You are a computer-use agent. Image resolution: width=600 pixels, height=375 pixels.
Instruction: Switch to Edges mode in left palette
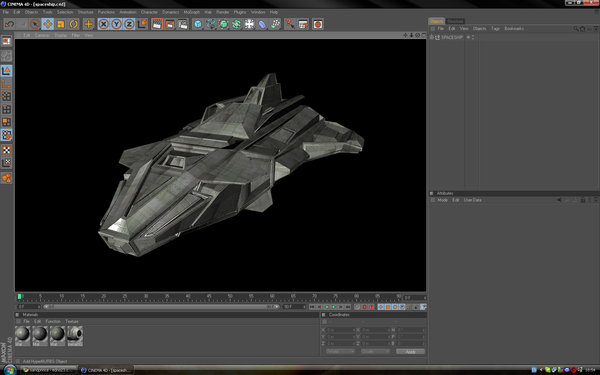(x=6, y=109)
